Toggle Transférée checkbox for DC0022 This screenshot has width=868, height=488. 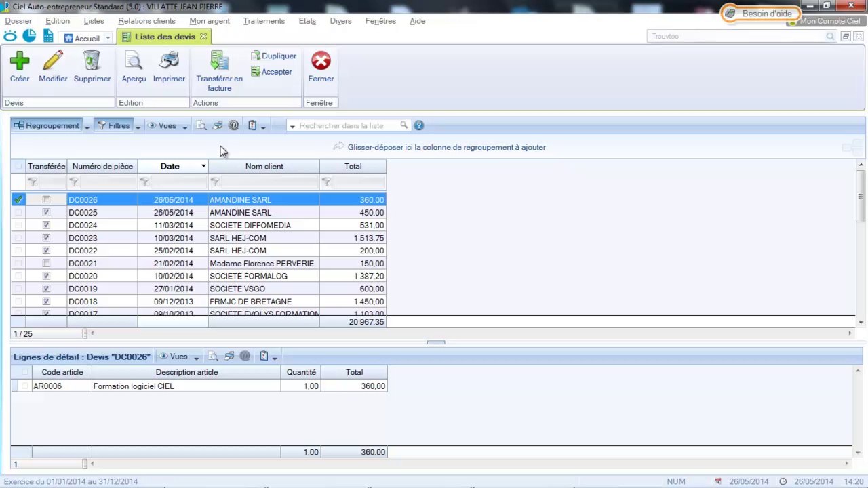click(46, 251)
